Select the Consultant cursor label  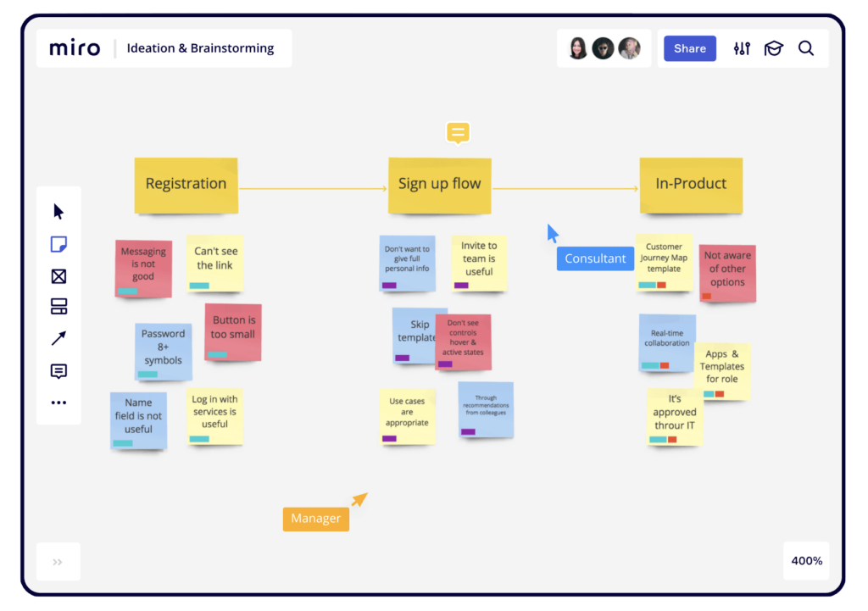tap(595, 258)
